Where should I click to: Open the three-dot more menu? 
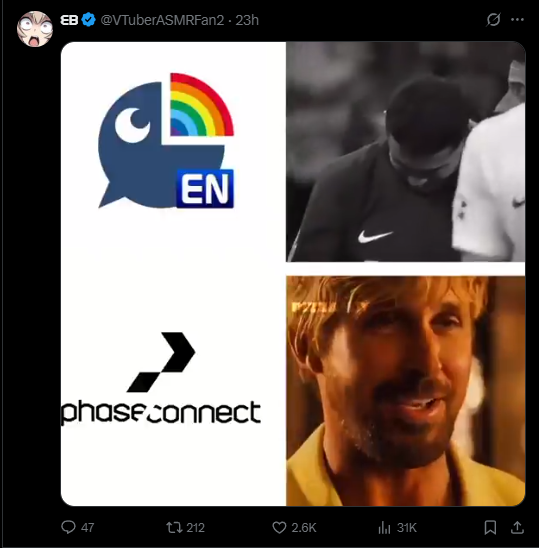(517, 20)
